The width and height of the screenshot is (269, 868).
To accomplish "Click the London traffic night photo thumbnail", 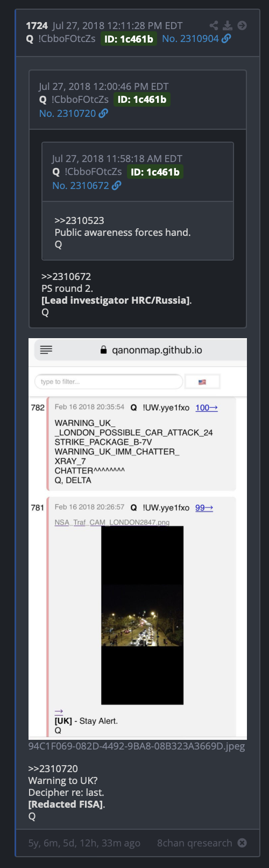I will coord(143,615).
